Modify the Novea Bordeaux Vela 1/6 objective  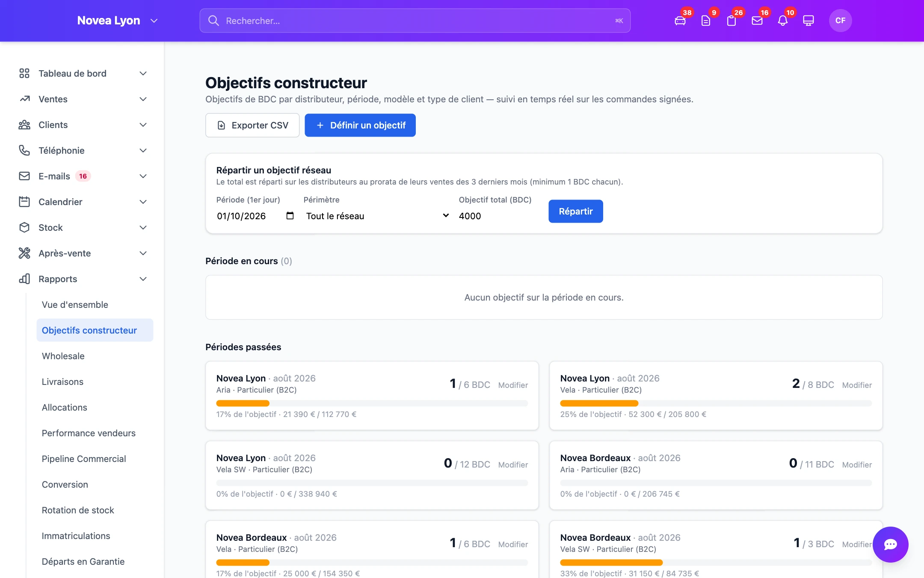(x=513, y=544)
